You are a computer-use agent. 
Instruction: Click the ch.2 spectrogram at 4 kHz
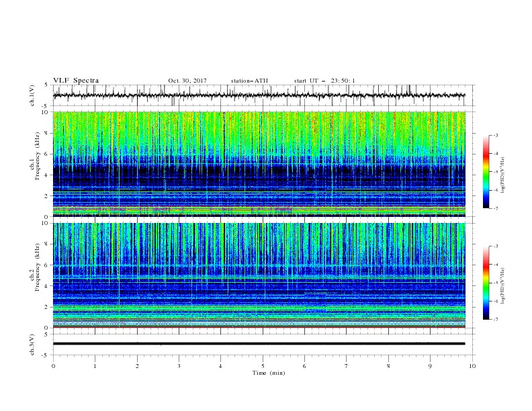[259, 286]
